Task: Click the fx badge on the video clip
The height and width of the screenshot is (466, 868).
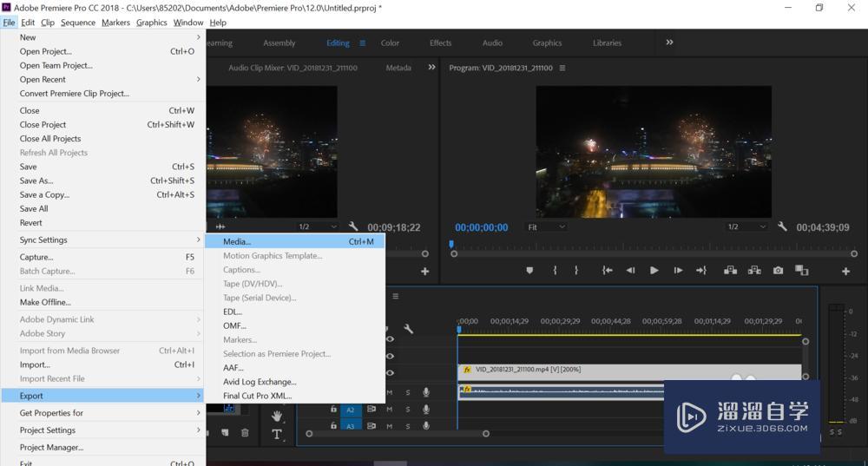Action: click(467, 370)
